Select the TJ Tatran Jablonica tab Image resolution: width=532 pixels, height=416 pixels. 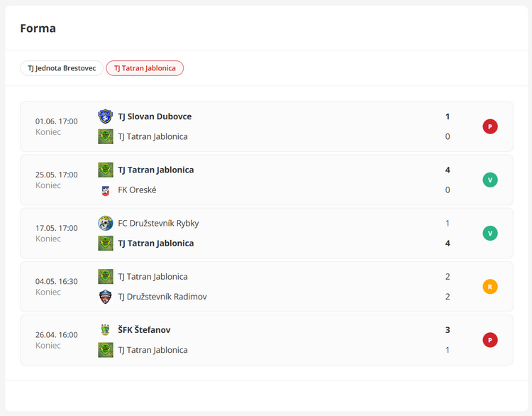point(145,68)
